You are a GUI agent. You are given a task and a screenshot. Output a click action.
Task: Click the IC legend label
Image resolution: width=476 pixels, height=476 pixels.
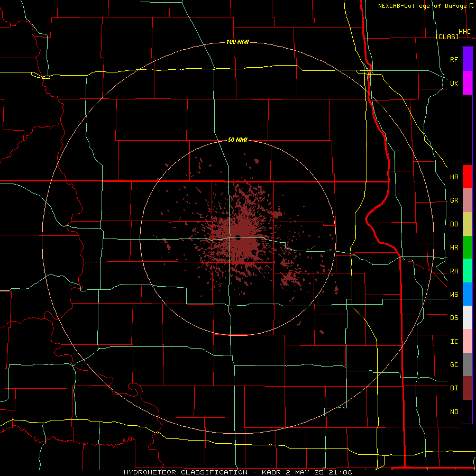pos(454,342)
